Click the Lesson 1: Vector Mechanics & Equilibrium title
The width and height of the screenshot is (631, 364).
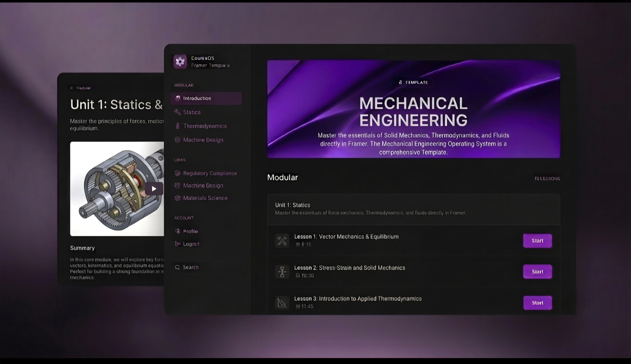(x=346, y=236)
